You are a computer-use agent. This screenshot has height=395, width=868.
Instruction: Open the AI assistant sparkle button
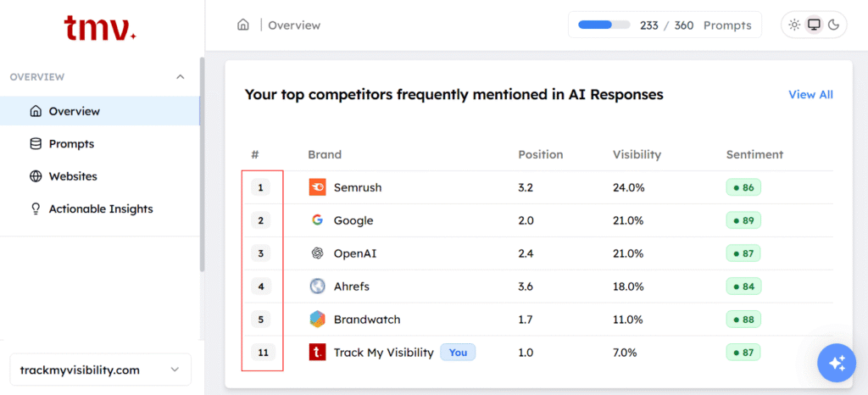coord(837,364)
